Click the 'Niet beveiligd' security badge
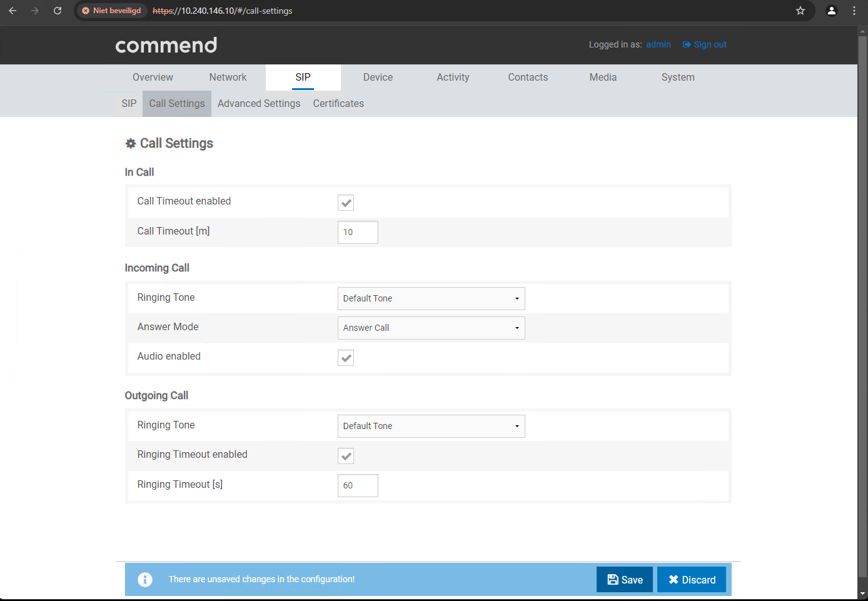Viewport: 868px width, 601px height. coord(111,11)
